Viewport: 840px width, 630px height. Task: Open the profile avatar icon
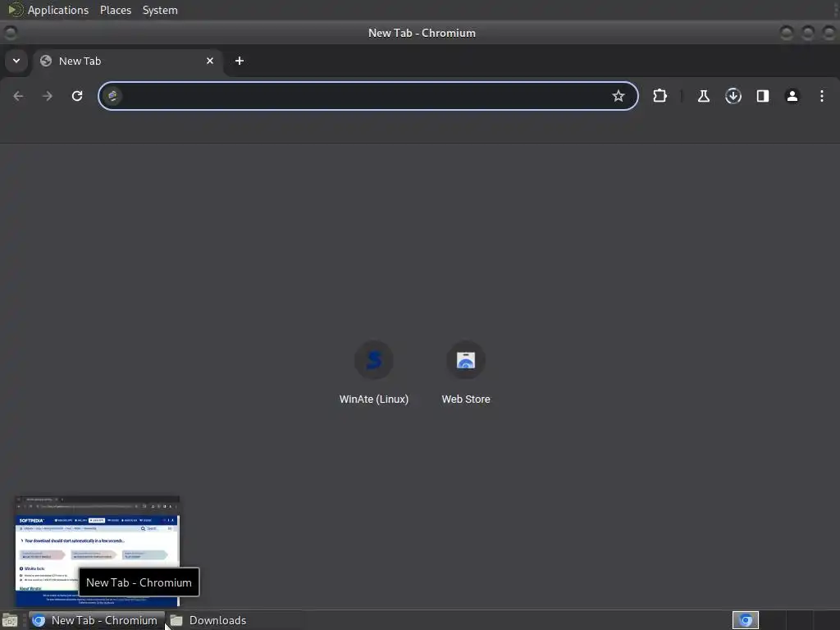pos(792,96)
